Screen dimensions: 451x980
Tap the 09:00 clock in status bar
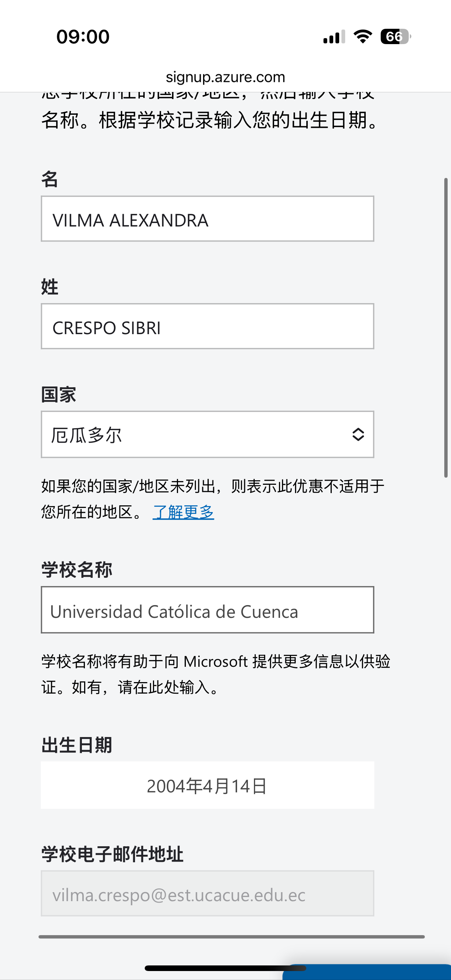click(x=83, y=37)
